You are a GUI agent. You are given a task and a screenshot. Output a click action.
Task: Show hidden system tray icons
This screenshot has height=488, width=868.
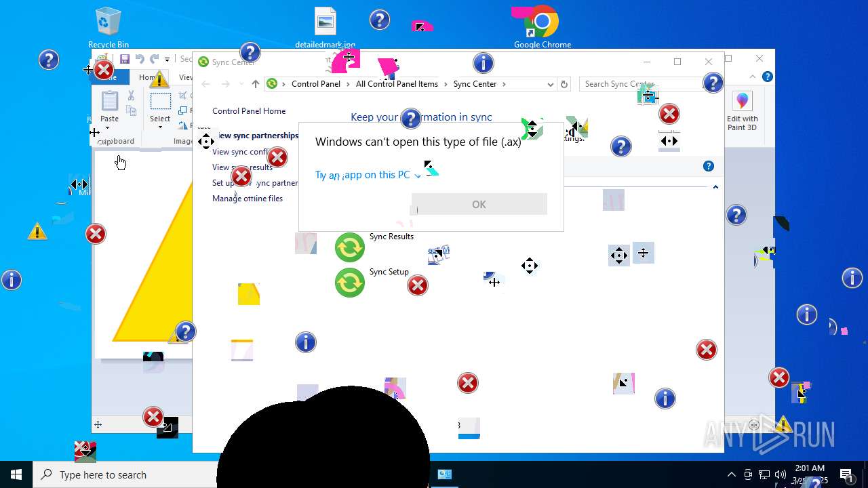click(x=732, y=474)
